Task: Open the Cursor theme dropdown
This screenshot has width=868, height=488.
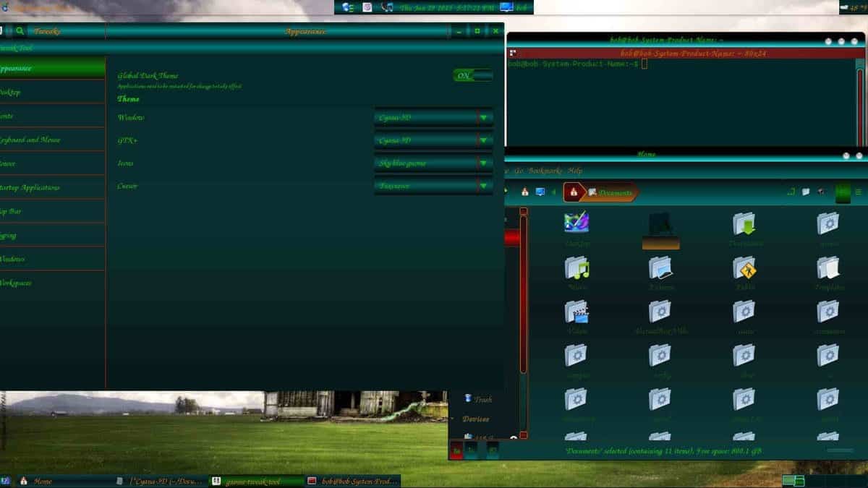Action: coord(434,186)
